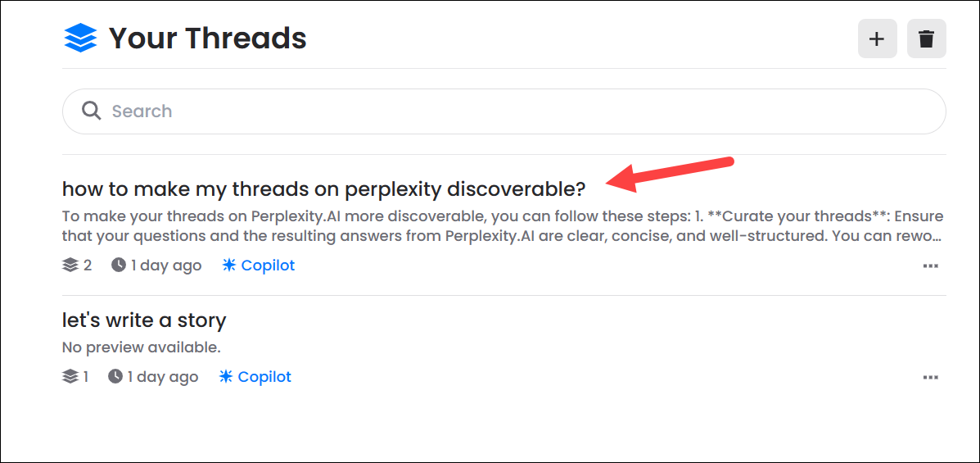Viewport: 980px width, 463px height.
Task: Click clock icon on first thread
Action: click(x=119, y=266)
